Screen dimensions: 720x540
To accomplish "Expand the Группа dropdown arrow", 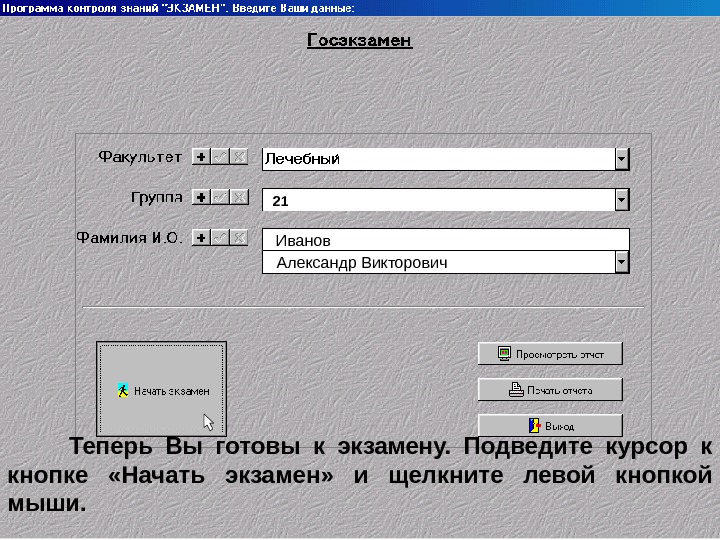I will point(622,200).
